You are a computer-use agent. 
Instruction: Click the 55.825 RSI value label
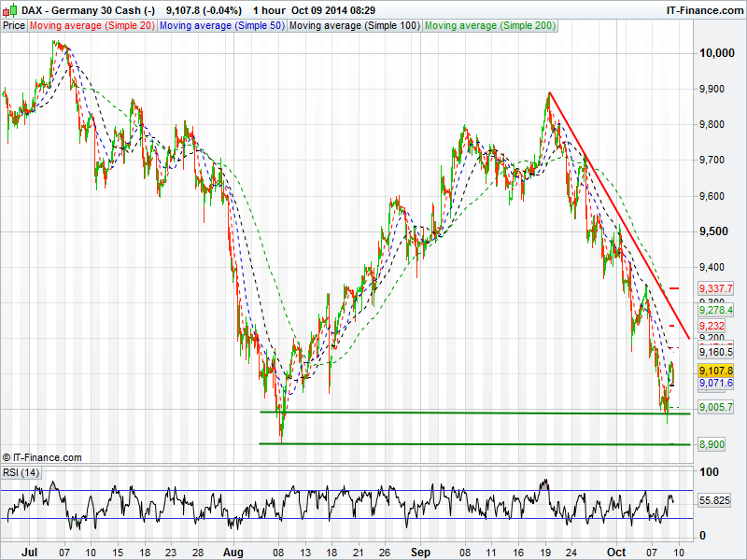715,500
